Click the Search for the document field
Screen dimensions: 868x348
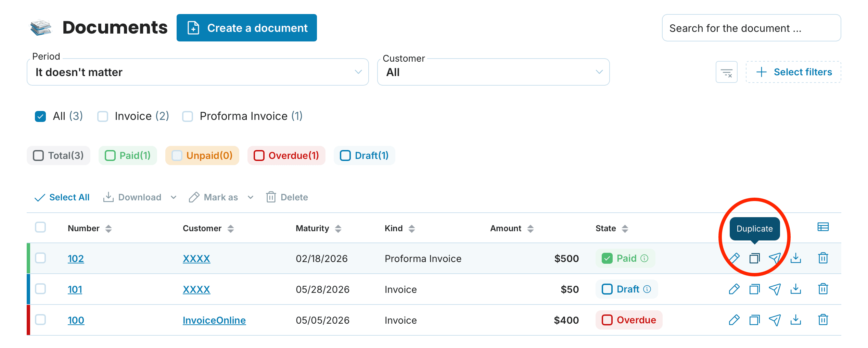click(x=751, y=28)
